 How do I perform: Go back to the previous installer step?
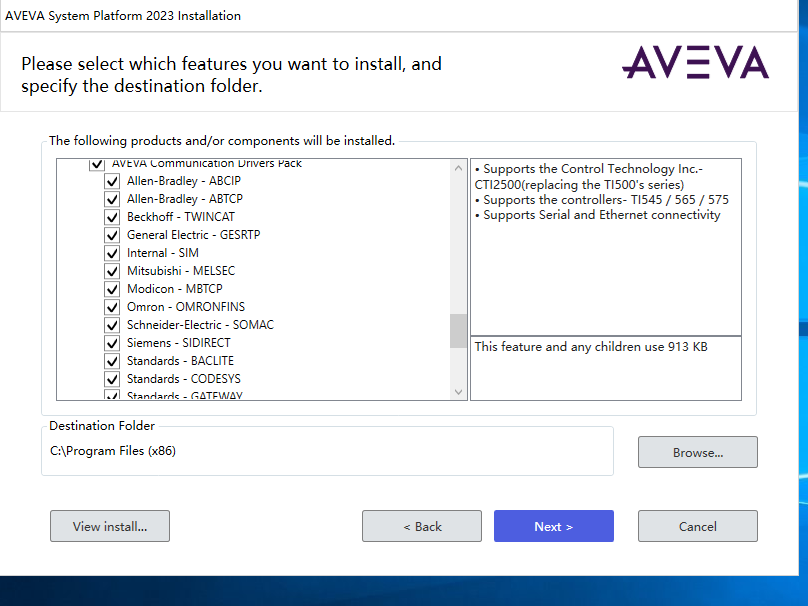[421, 526]
